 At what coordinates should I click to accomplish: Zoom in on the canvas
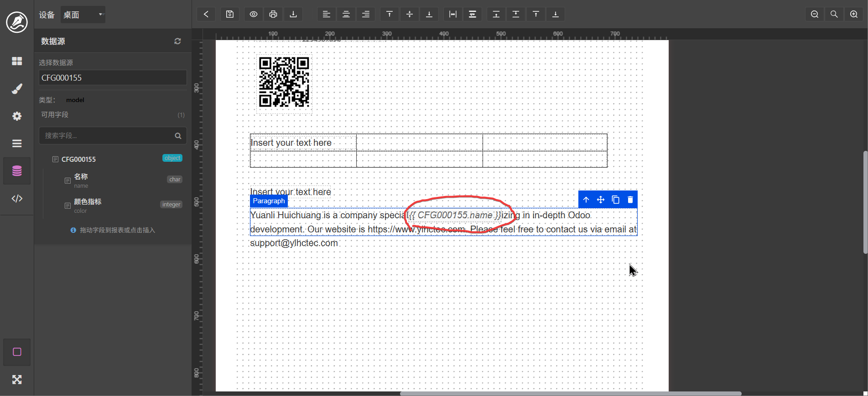pos(854,14)
